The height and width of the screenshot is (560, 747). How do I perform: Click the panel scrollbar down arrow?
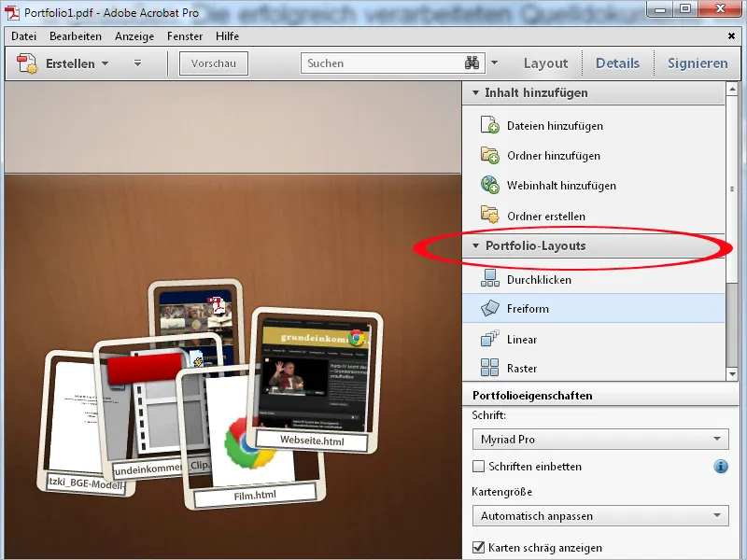click(732, 374)
